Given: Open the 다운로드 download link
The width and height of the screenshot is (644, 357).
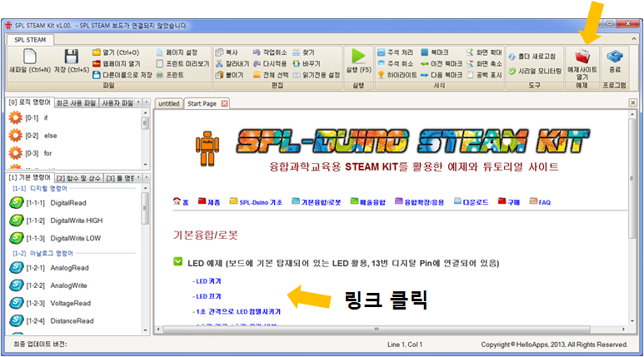Looking at the screenshot, I should tap(471, 201).
